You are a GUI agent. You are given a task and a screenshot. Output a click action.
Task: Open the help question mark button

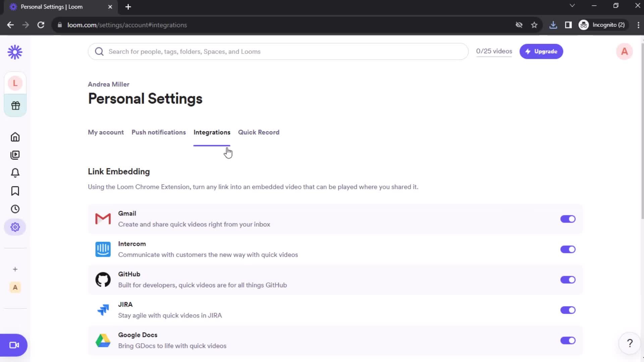point(630,343)
